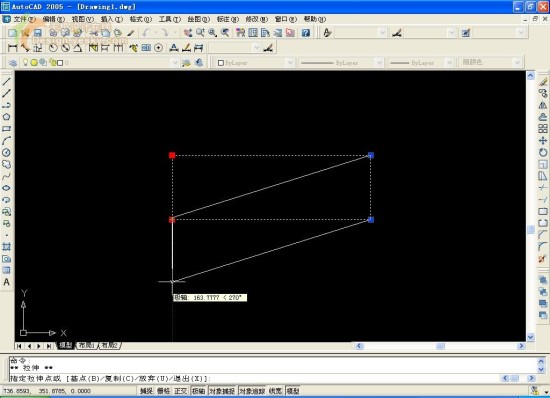Select the Line tool in draw toolbar
Image resolution: width=550 pixels, height=398 pixels.
point(7,81)
